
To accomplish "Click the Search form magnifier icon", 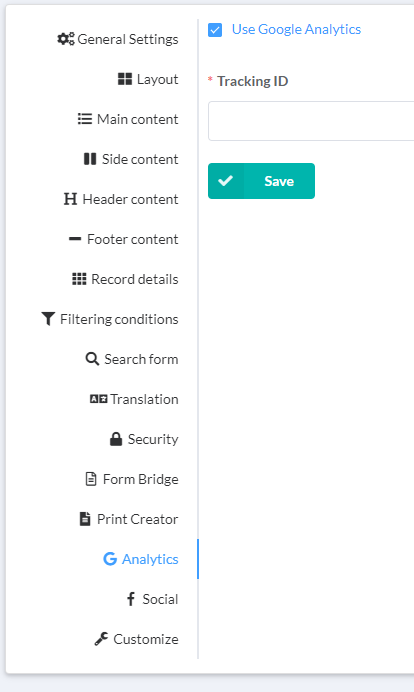I will tap(92, 359).
